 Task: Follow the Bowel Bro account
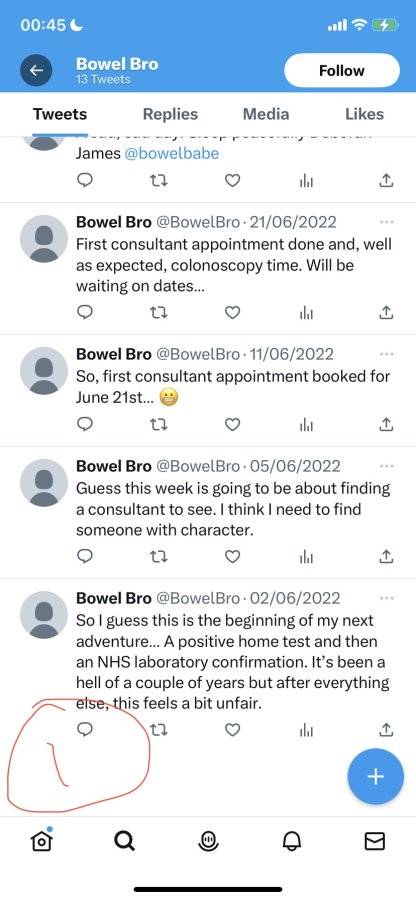(342, 71)
